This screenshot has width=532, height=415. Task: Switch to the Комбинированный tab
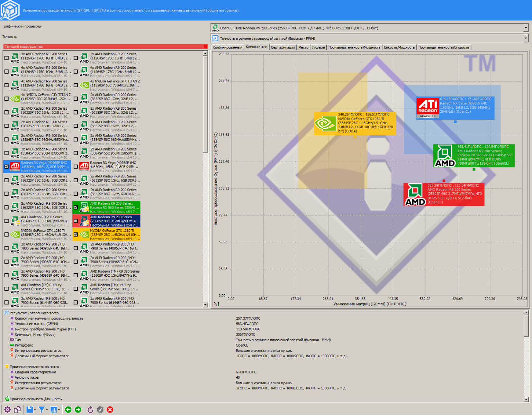[227, 47]
